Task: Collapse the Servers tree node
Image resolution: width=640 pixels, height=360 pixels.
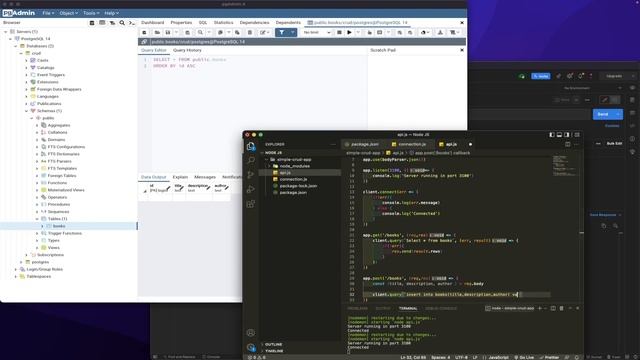Action: 6,31
